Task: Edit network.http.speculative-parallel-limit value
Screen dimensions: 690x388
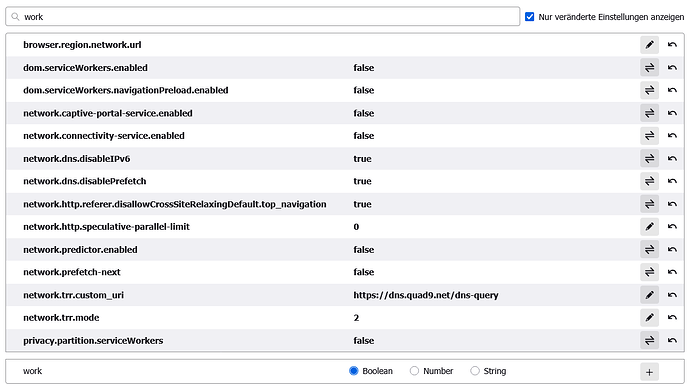Action: point(649,227)
